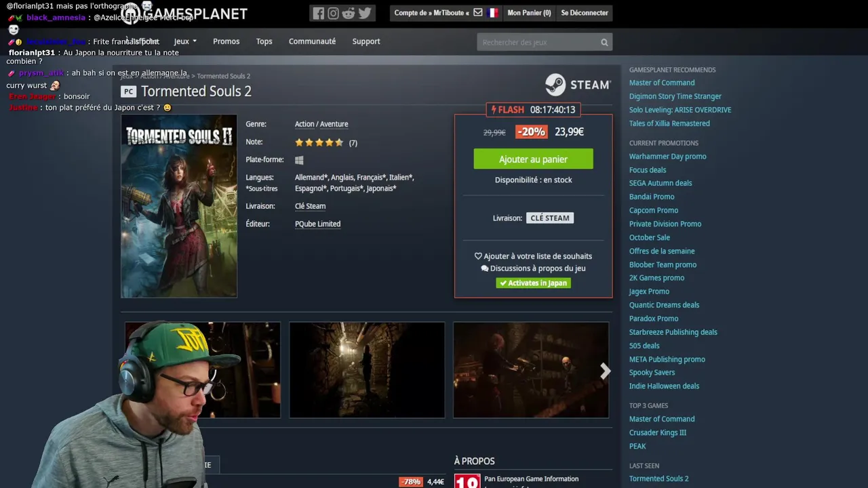The height and width of the screenshot is (488, 868).
Task: Open PEAK in Top 3 Games
Action: (637, 446)
